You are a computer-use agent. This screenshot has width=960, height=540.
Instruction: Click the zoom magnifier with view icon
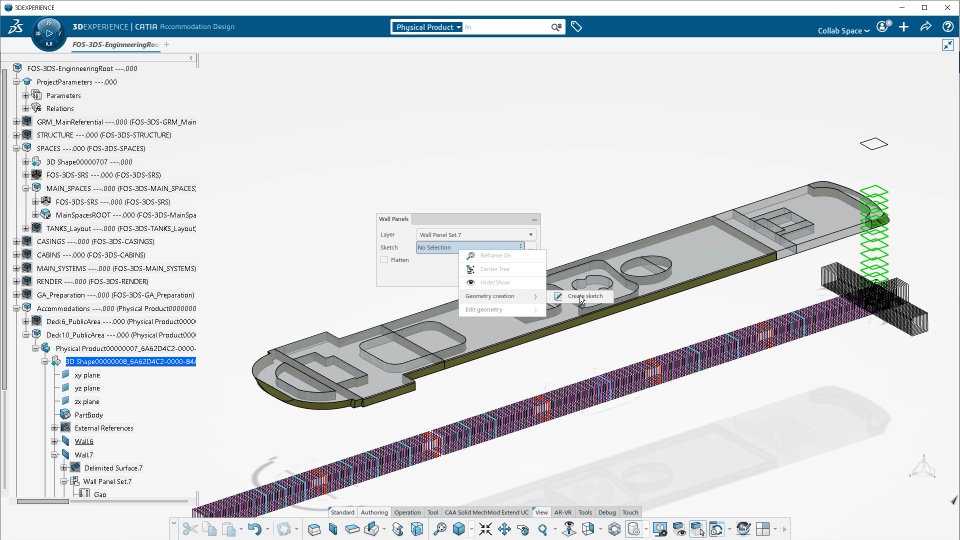440,529
